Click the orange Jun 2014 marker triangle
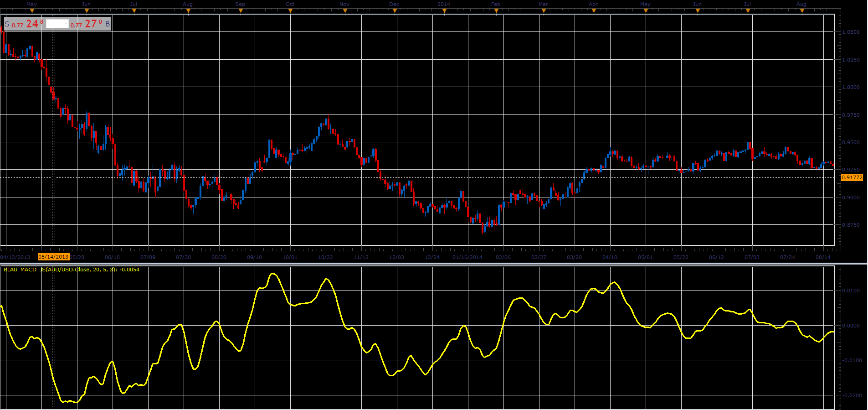Viewport: 868px width, 410px height. (698, 11)
